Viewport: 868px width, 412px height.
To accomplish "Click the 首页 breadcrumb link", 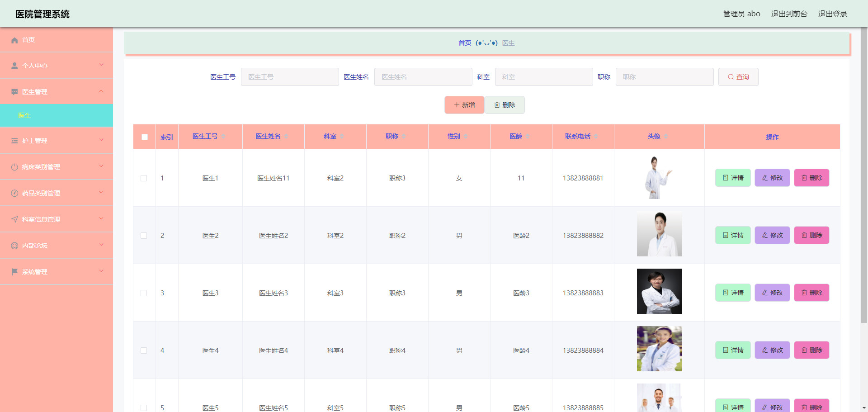I will click(x=465, y=43).
